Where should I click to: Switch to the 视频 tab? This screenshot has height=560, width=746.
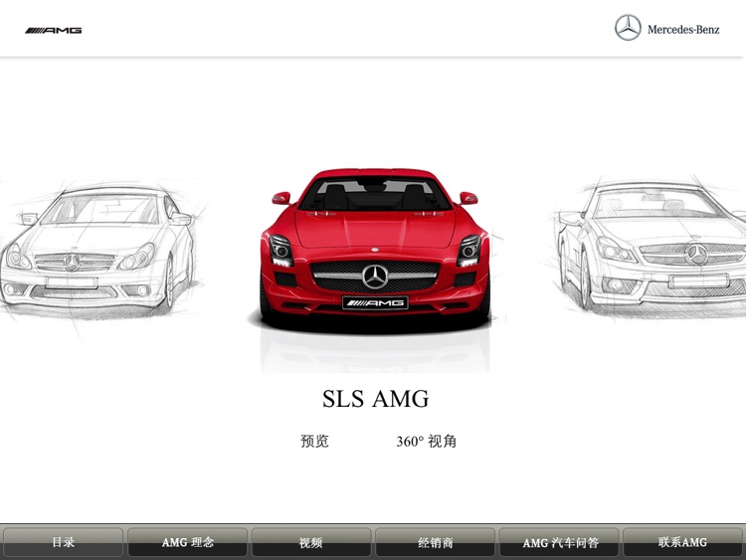click(x=311, y=542)
